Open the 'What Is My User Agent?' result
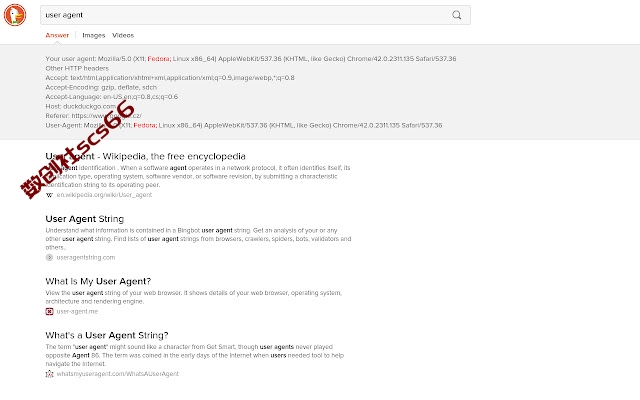 pyautogui.click(x=98, y=281)
